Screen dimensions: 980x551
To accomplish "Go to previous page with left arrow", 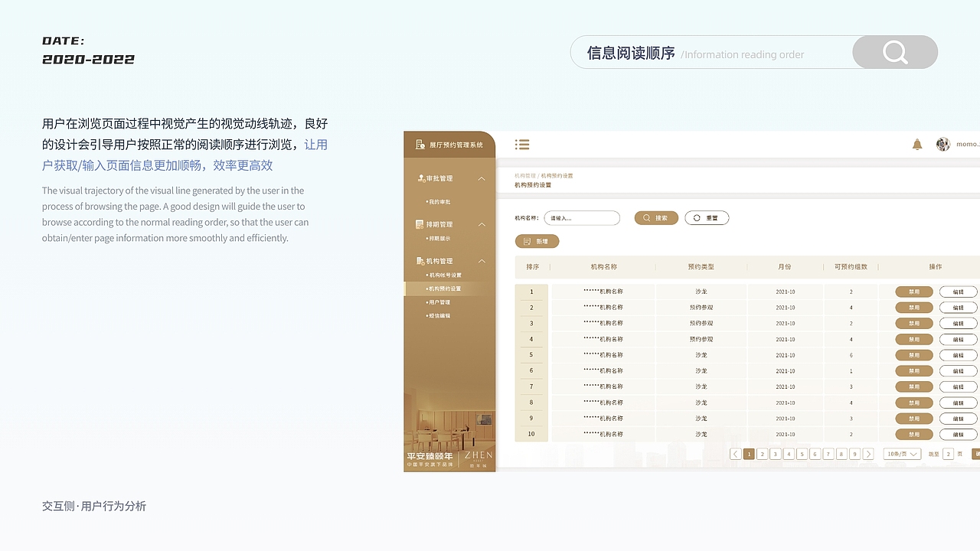I will (x=736, y=454).
